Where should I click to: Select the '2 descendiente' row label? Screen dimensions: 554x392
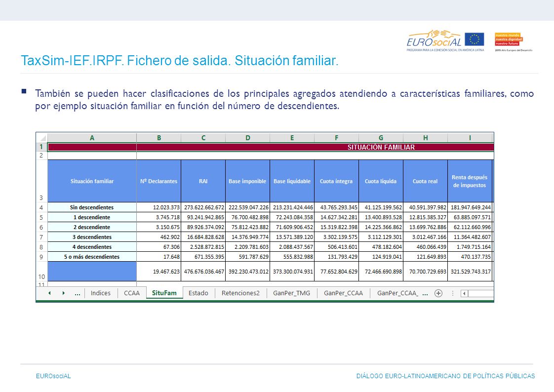pos(92,227)
